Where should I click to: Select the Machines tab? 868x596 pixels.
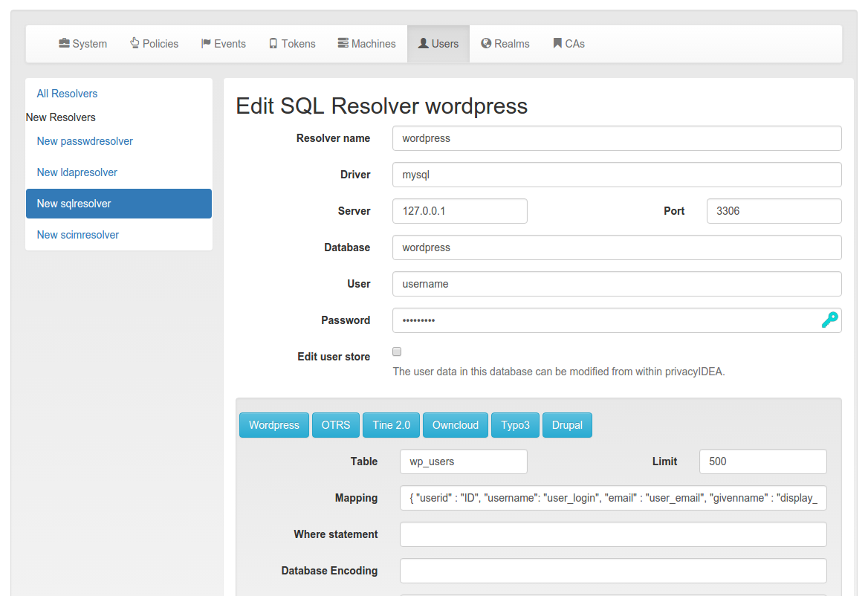coord(366,44)
